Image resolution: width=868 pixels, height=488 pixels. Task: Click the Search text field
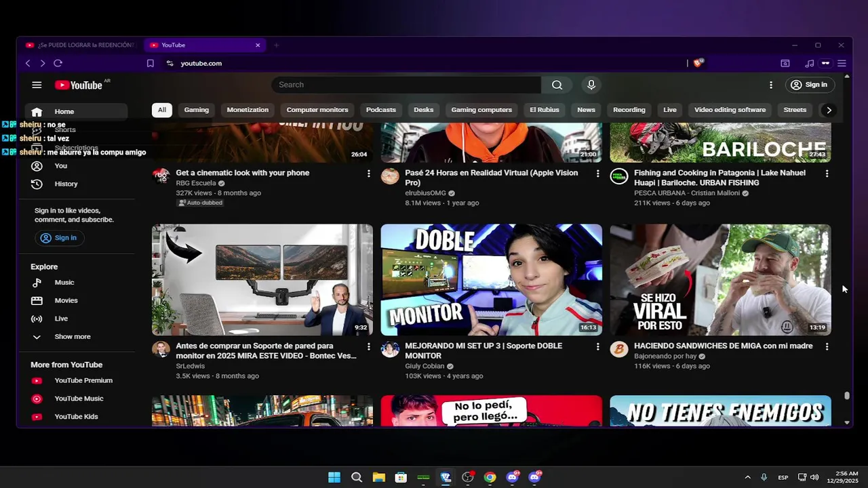pos(407,85)
